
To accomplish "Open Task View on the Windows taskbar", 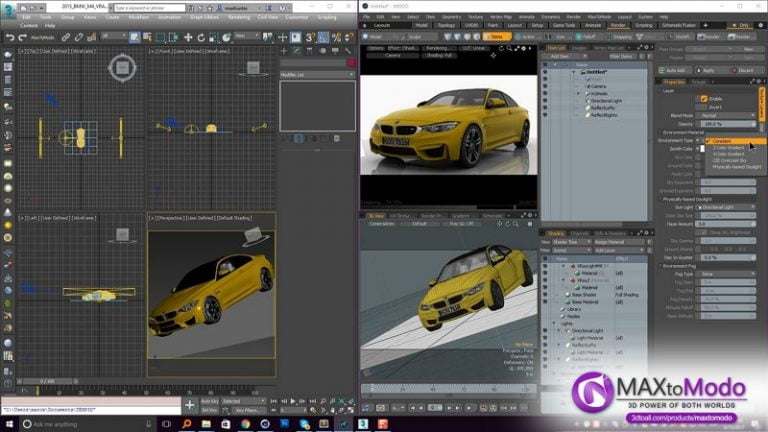I will coord(166,424).
